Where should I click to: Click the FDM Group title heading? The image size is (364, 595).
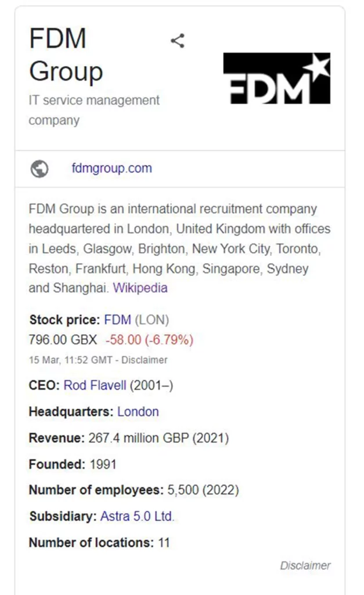(66, 55)
